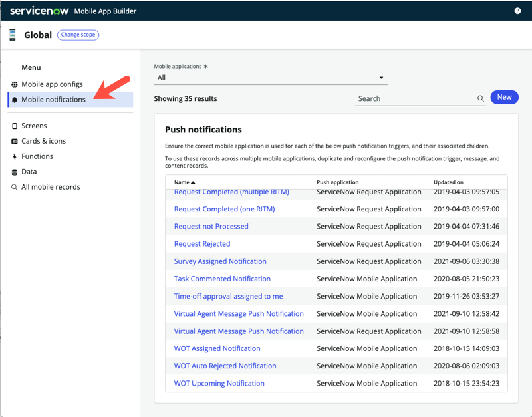Open Virtual Agent Message Push Notification for Request Application
Viewport: 532px width, 417px height.
[239, 331]
